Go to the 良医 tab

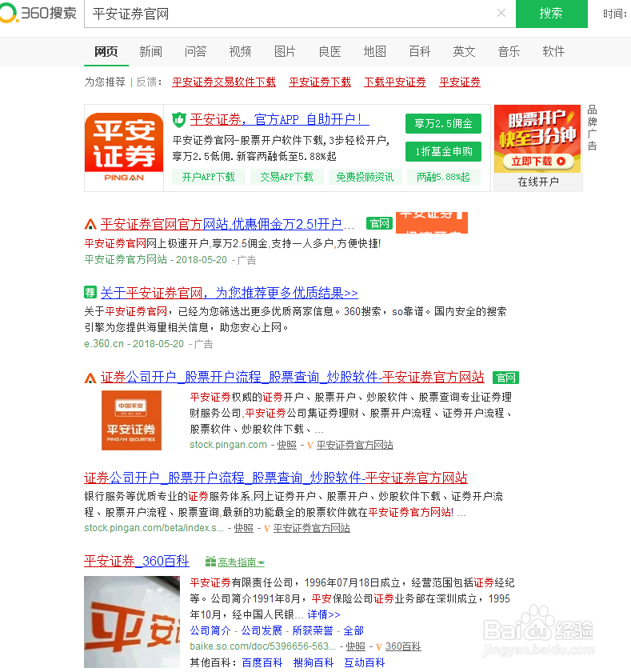point(329,51)
